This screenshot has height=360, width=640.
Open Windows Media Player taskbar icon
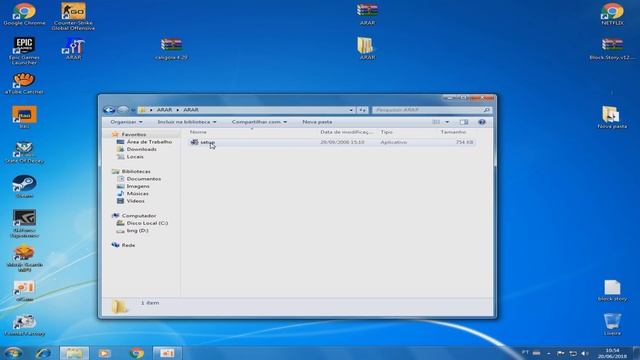click(104, 353)
